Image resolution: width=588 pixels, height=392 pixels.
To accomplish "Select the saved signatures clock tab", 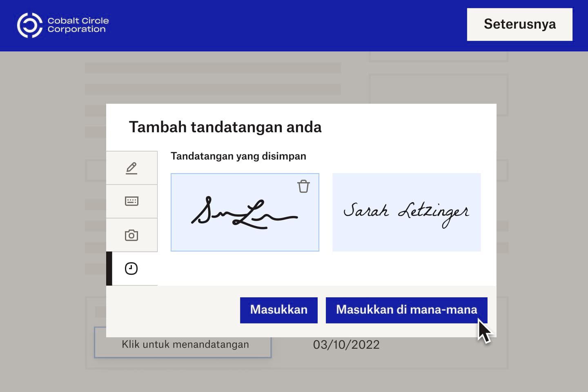I will pos(131,269).
